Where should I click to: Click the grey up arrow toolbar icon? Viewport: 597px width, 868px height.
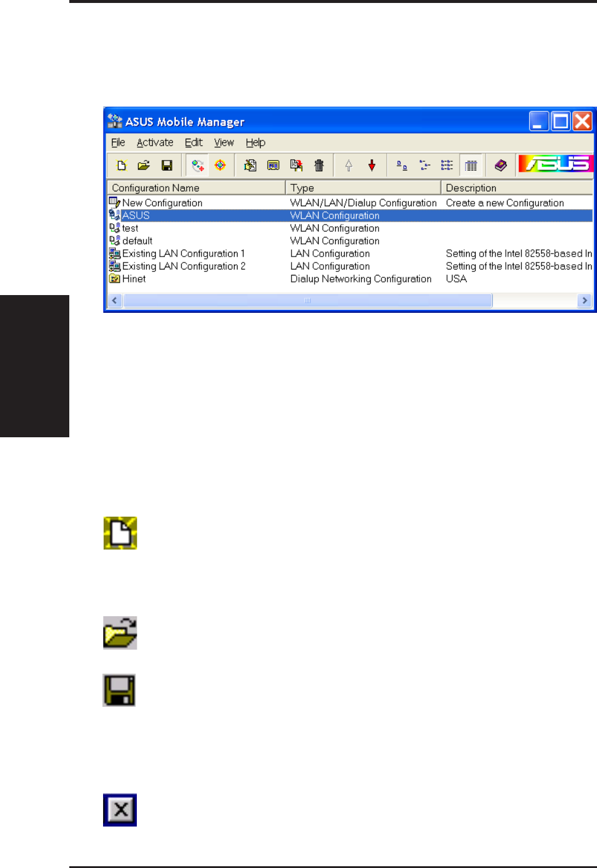tap(349, 165)
